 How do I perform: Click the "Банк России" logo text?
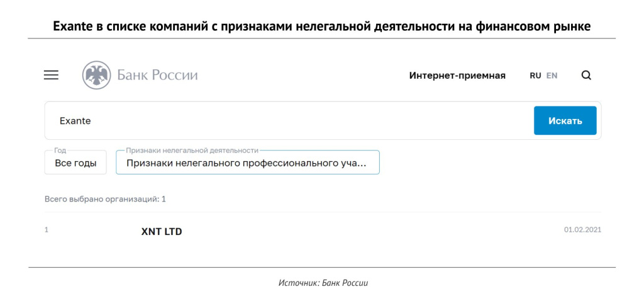157,76
